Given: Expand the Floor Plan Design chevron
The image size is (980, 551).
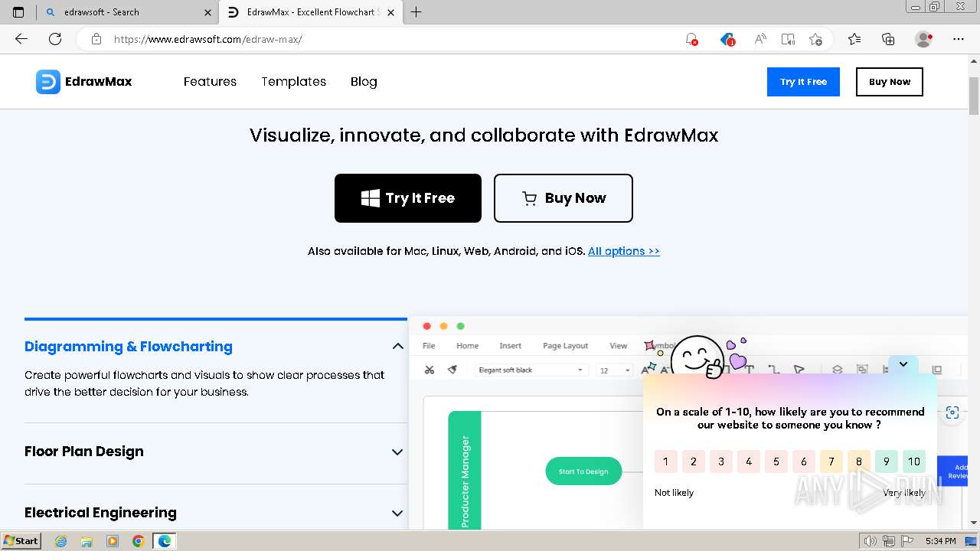Looking at the screenshot, I should (397, 452).
